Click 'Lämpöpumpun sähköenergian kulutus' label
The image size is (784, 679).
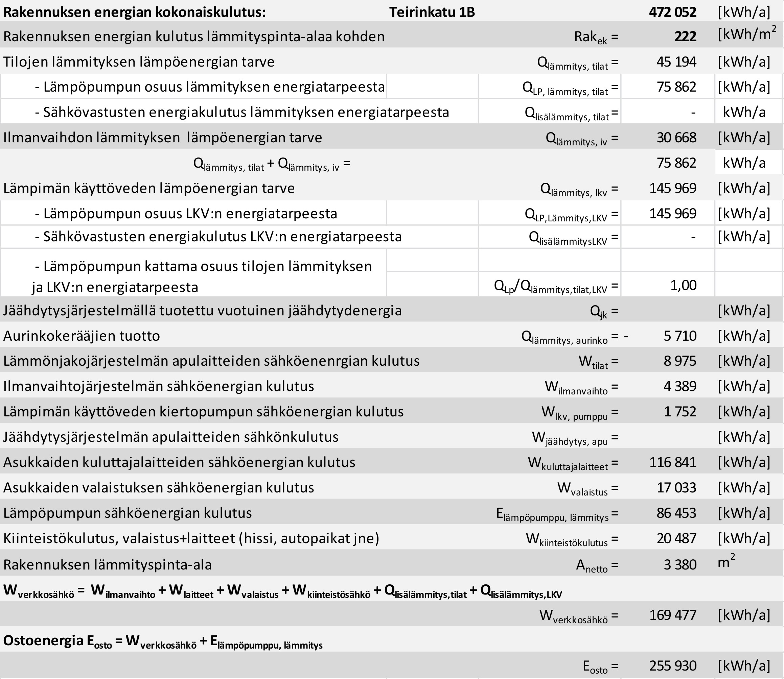click(128, 513)
